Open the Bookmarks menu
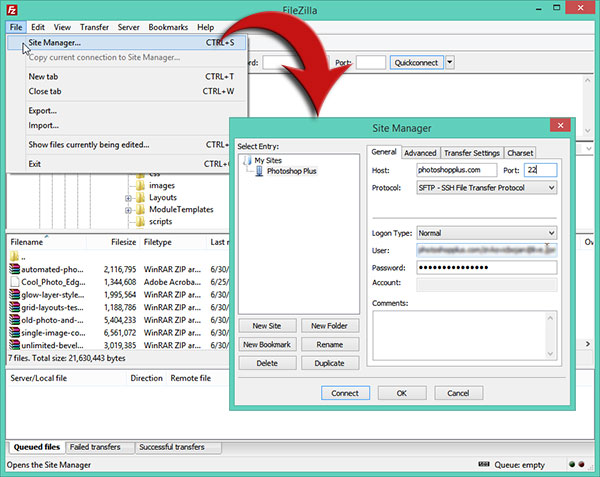The image size is (600, 477). pos(168,27)
